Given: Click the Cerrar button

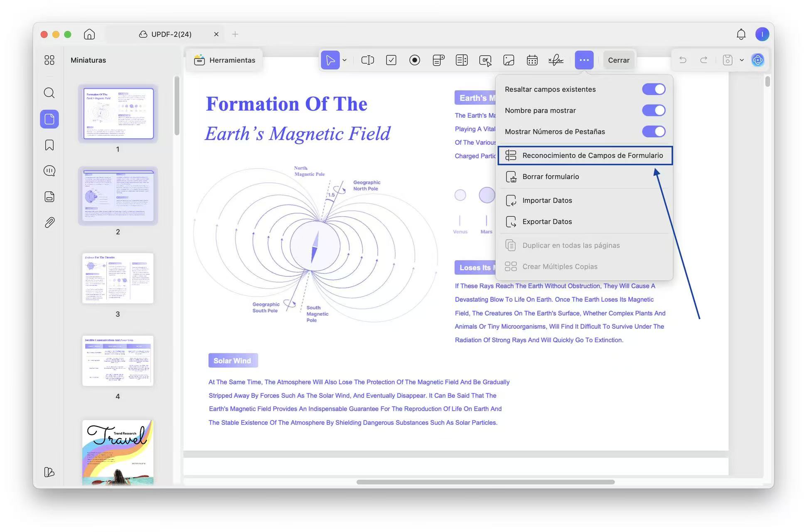Looking at the screenshot, I should click(x=618, y=60).
